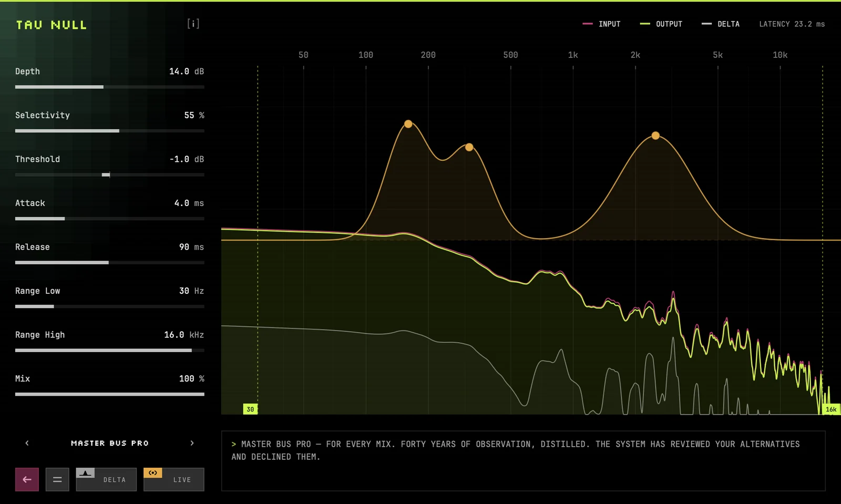Click the orange broadcast icon on LIVE
This screenshot has height=504, width=841.
[x=153, y=473]
